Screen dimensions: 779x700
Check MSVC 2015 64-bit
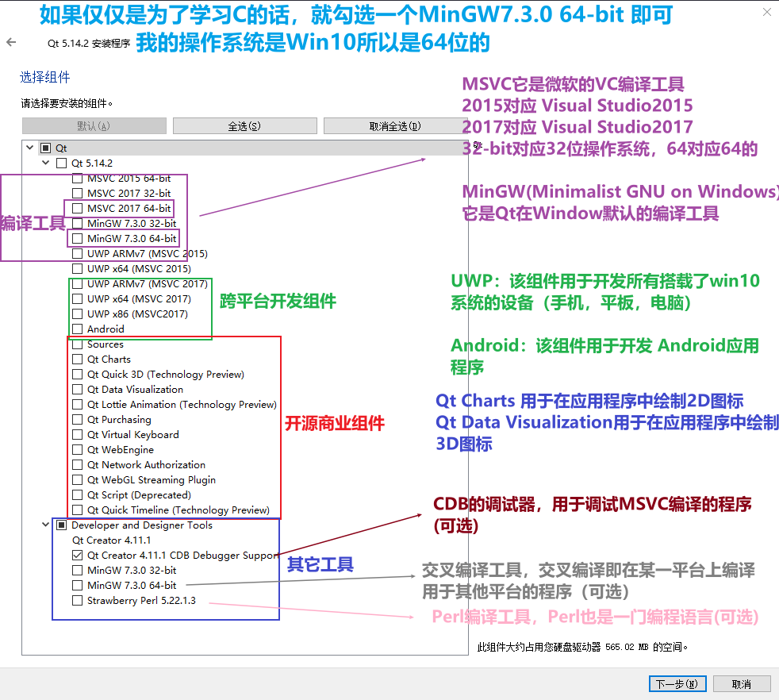tap(78, 178)
